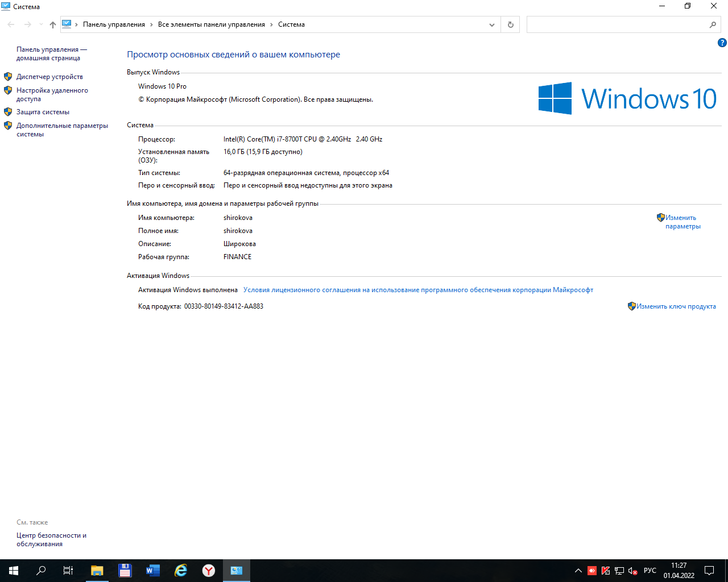The width and height of the screenshot is (728, 582).
Task: Go up one level with up arrow
Action: click(x=53, y=24)
